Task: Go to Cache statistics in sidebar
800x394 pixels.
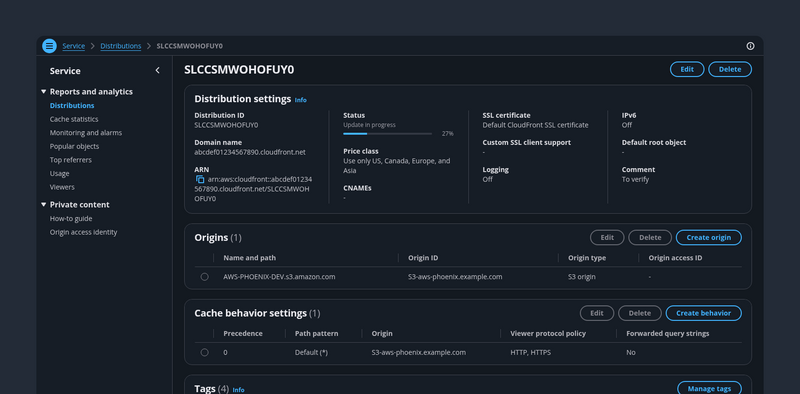Action: pyautogui.click(x=74, y=119)
